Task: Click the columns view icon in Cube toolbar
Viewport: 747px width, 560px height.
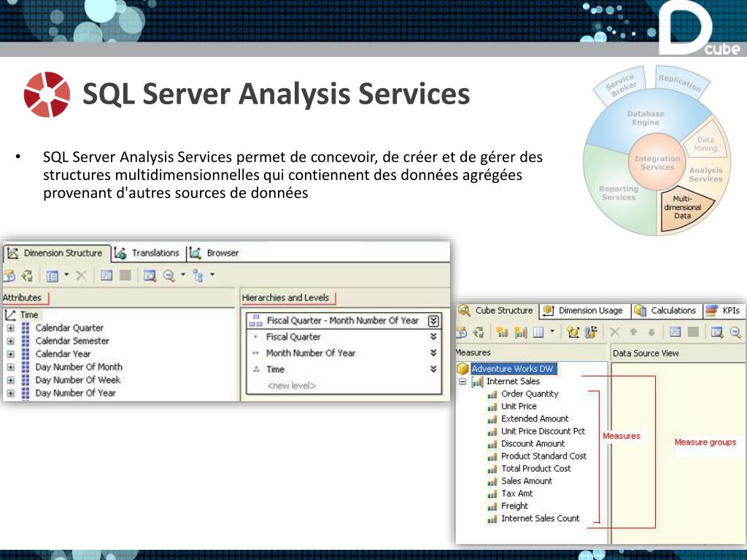Action: click(x=538, y=332)
